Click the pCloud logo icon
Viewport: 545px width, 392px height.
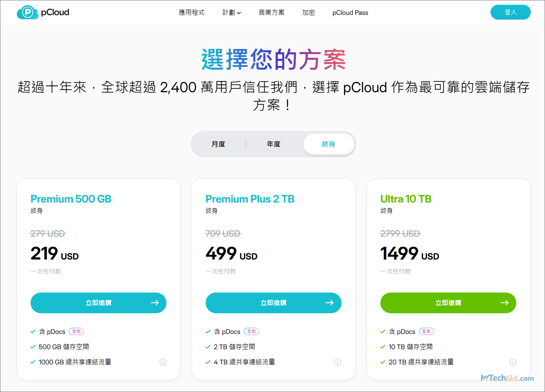pos(27,12)
